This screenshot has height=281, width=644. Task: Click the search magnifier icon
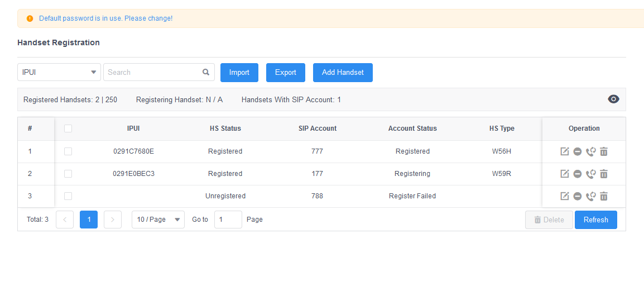pyautogui.click(x=206, y=72)
